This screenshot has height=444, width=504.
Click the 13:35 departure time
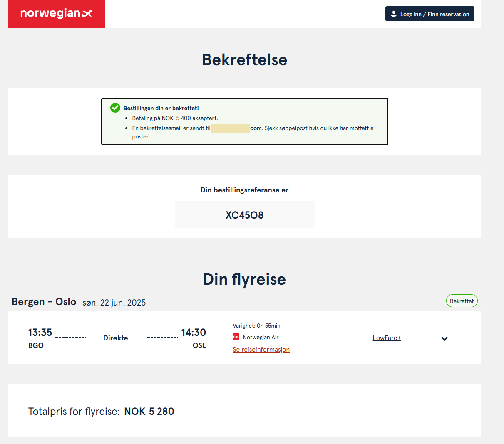pos(40,333)
